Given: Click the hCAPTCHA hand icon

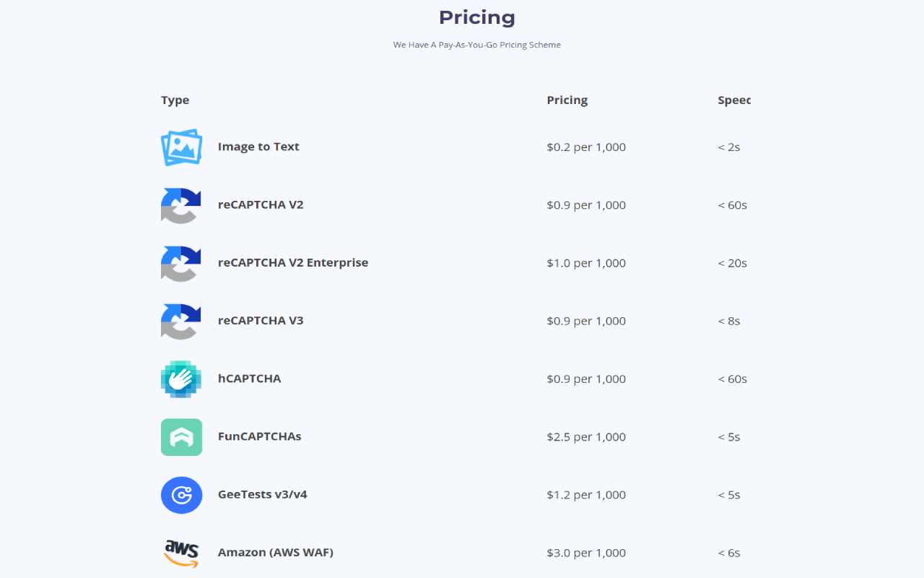Looking at the screenshot, I should tap(181, 379).
